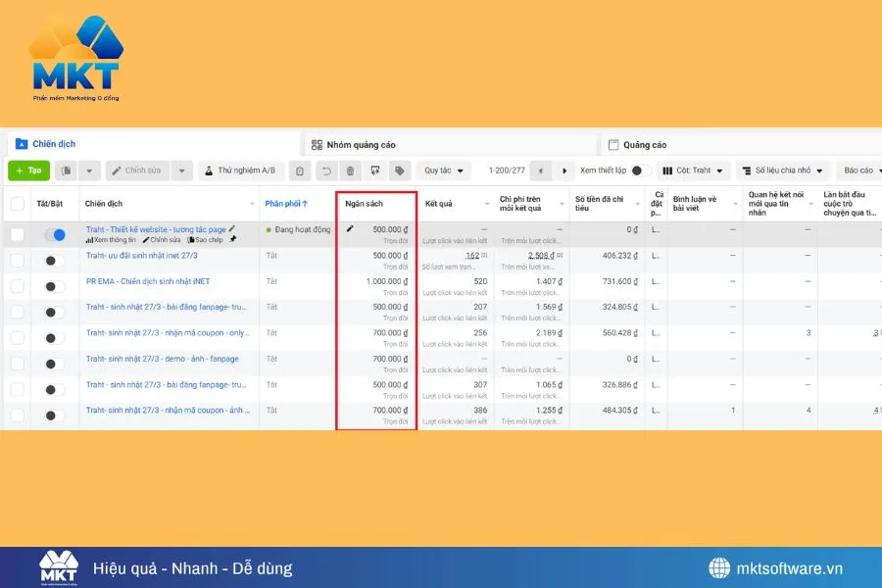Open the PR EMA campaign link
882x588 pixels.
[x=147, y=281]
